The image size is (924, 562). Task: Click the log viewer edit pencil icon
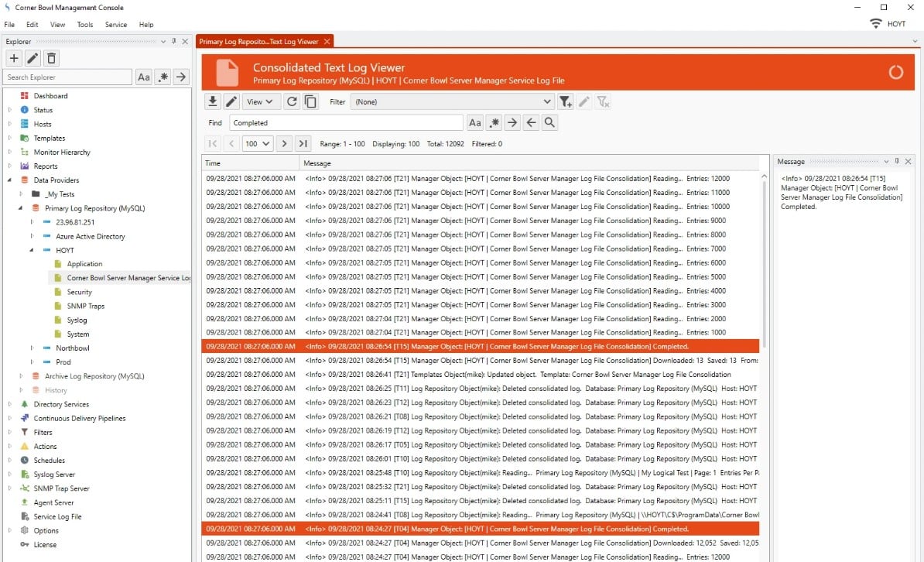click(x=231, y=101)
